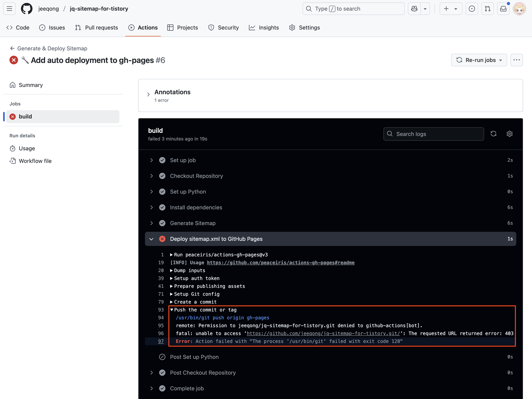Open the notifications inbox icon
Viewport: 532px width, 399px height.
[x=503, y=9]
